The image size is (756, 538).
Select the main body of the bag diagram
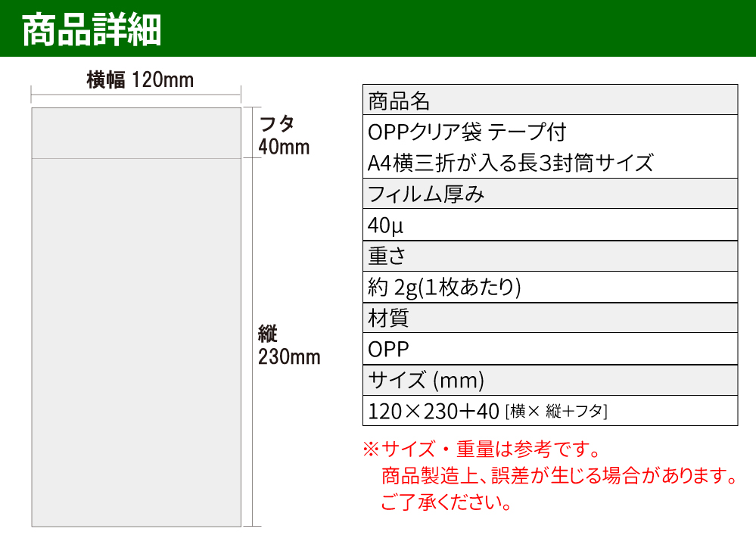(136, 341)
